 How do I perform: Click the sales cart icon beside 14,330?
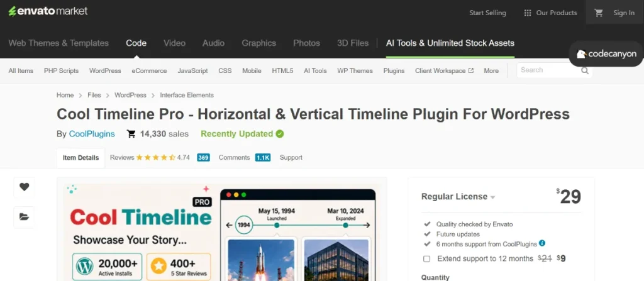[x=131, y=134]
